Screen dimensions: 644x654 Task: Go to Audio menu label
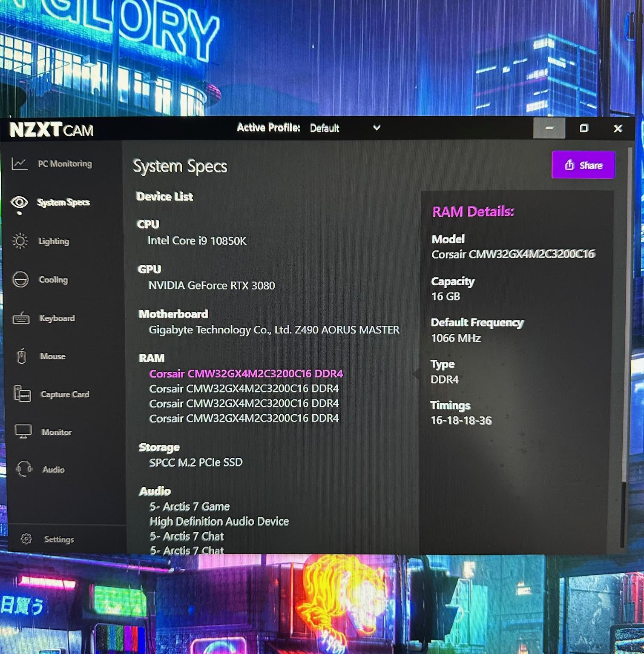[x=53, y=470]
